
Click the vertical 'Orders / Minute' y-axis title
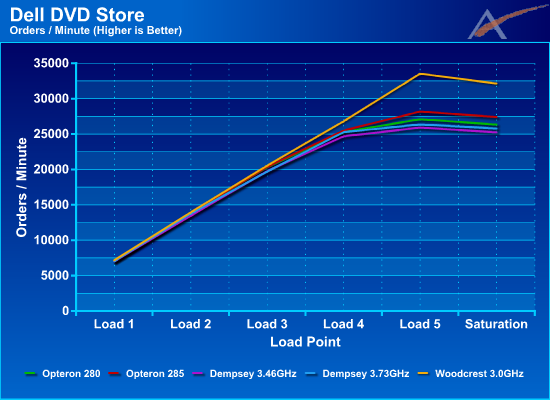tap(22, 187)
